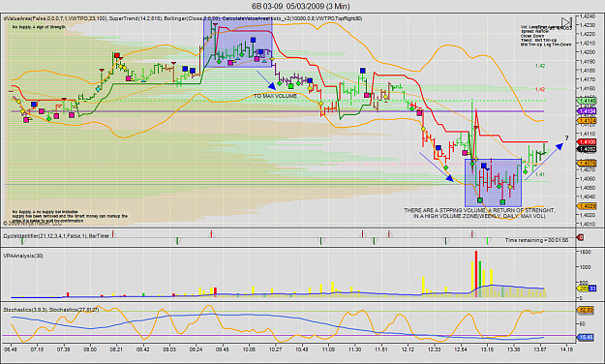Click the 10:27 time axis label
This screenshot has height=364, width=605.
(276, 349)
